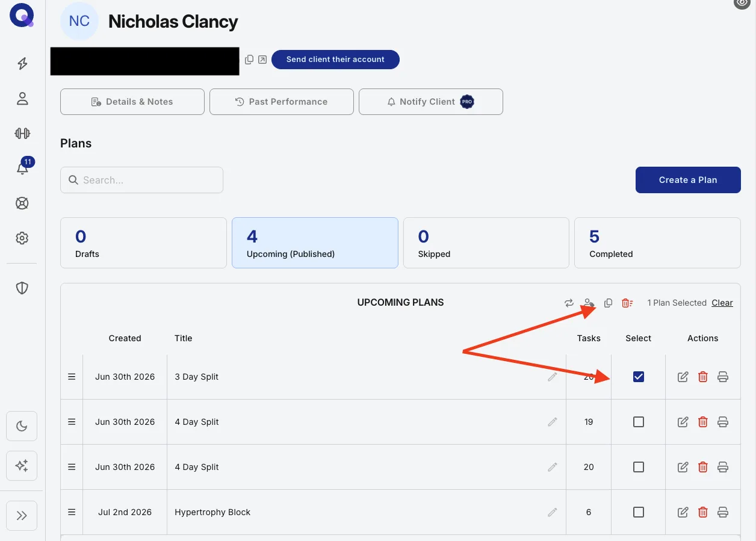The width and height of the screenshot is (756, 541).
Task: Open Notify Client PRO button
Action: [431, 102]
